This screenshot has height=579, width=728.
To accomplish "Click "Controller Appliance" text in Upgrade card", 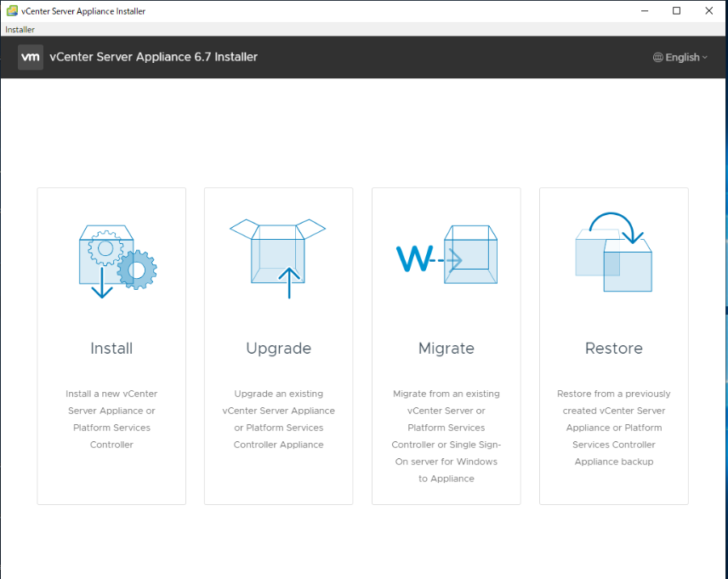I will 279,445.
